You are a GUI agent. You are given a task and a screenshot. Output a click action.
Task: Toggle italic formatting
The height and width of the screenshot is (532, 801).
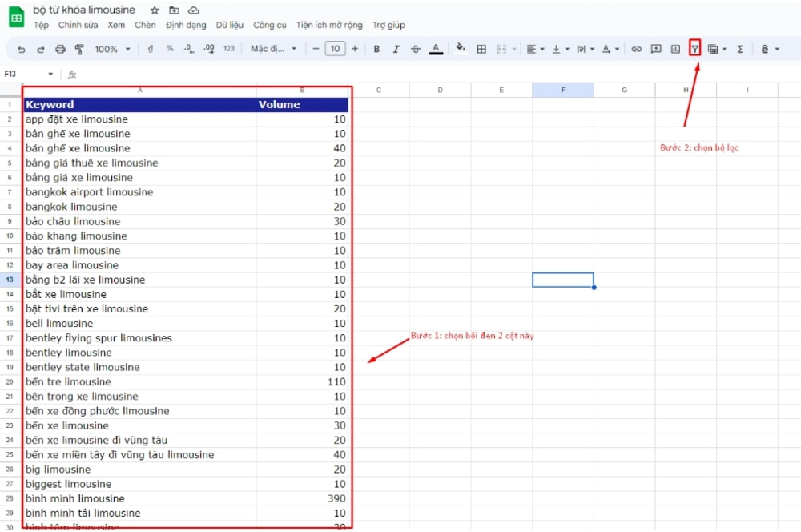(396, 49)
